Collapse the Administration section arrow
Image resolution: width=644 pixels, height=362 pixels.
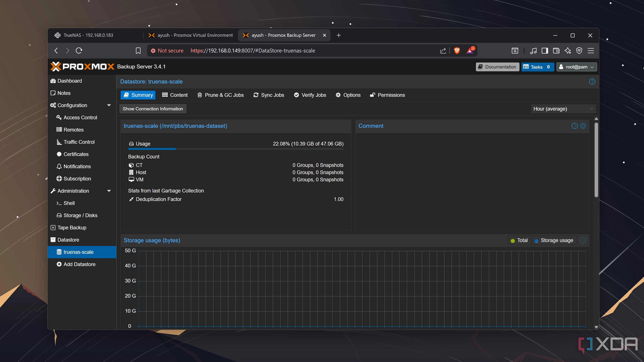(x=109, y=191)
